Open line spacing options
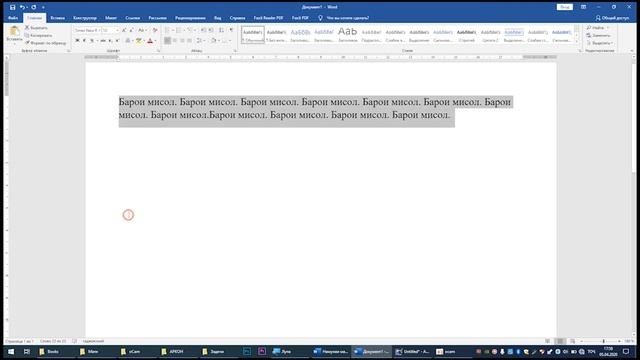The image size is (640, 360). [200, 40]
